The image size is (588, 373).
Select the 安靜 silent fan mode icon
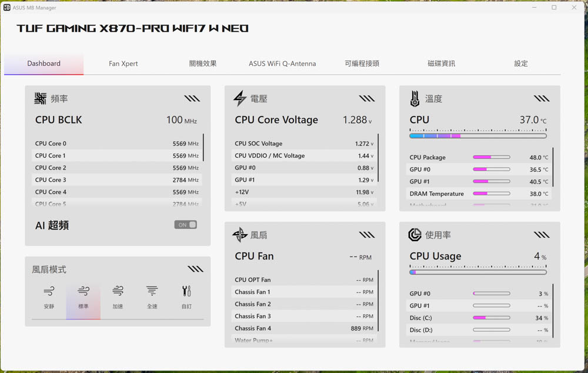(x=49, y=291)
